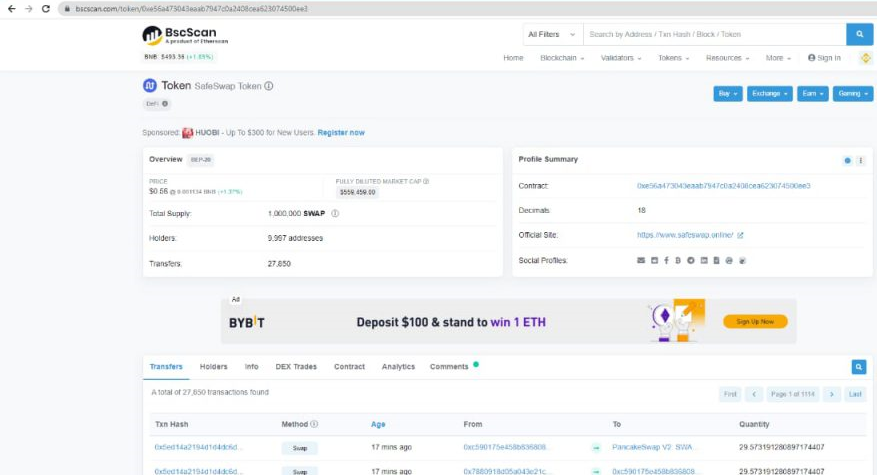Viewport: 877px width, 475px height.
Task: Switch to the DEX Trades tab
Action: (x=296, y=367)
